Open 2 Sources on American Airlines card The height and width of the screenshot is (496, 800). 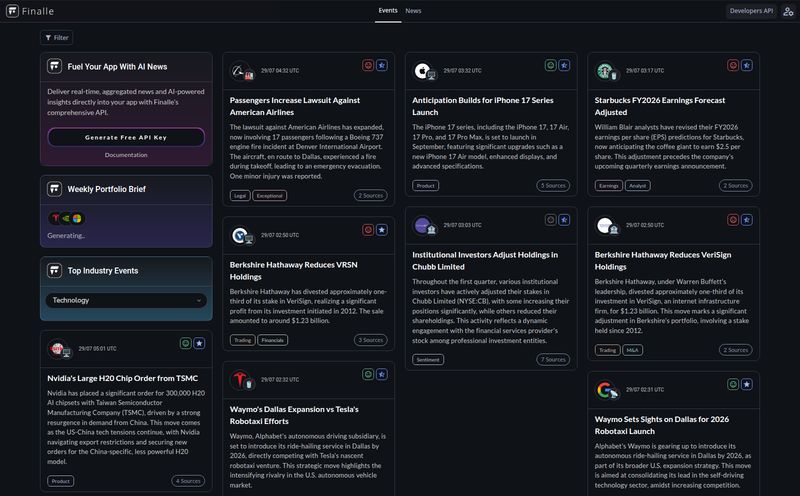[x=370, y=195]
